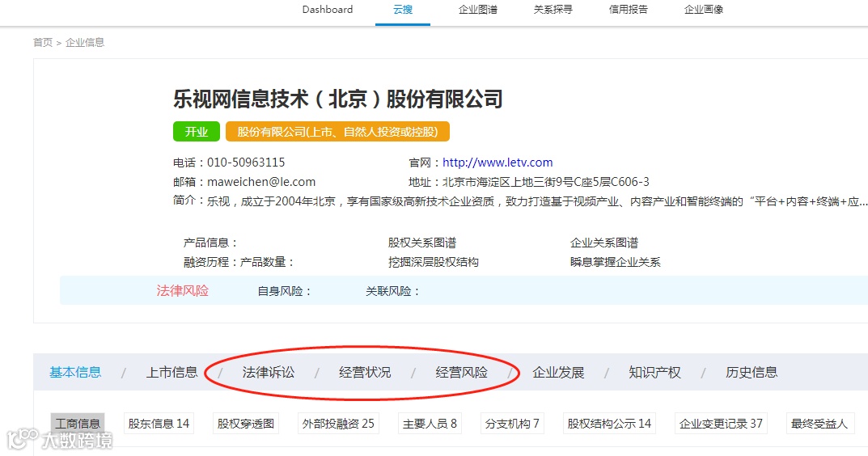Click the company name 乐视网信息技术 heading
This screenshot has width=868, height=456.
pyautogui.click(x=337, y=99)
